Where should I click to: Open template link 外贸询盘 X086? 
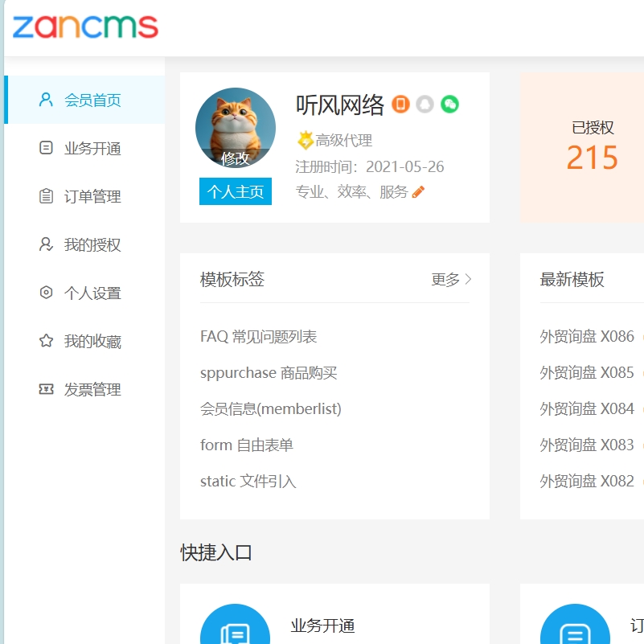point(585,336)
